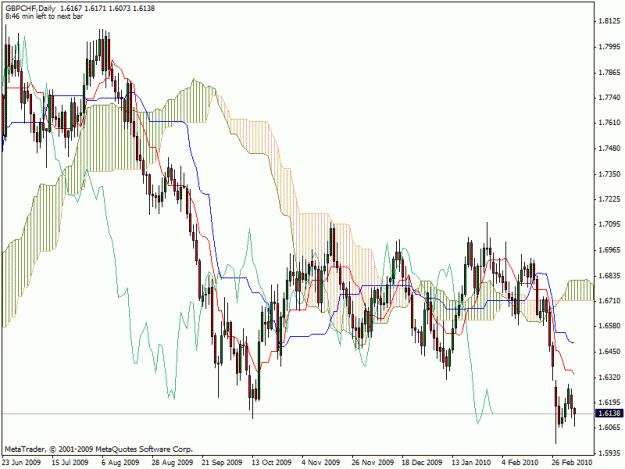Click the current price label 1.6138
The image size is (625, 469).
(x=609, y=413)
